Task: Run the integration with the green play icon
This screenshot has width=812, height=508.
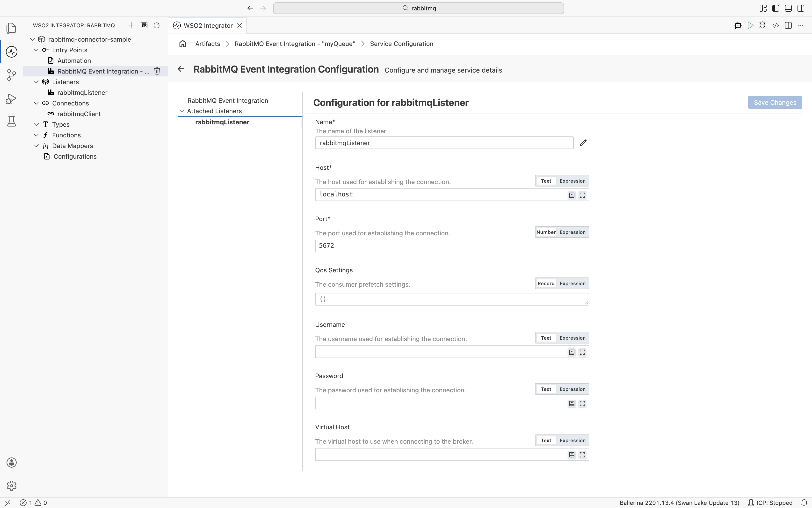Action: (751, 26)
